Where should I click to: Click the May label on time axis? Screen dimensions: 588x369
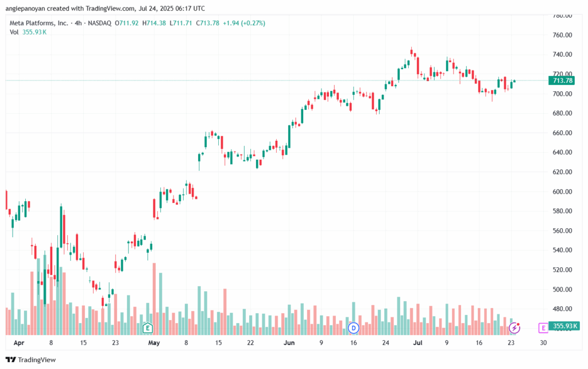coord(154,343)
